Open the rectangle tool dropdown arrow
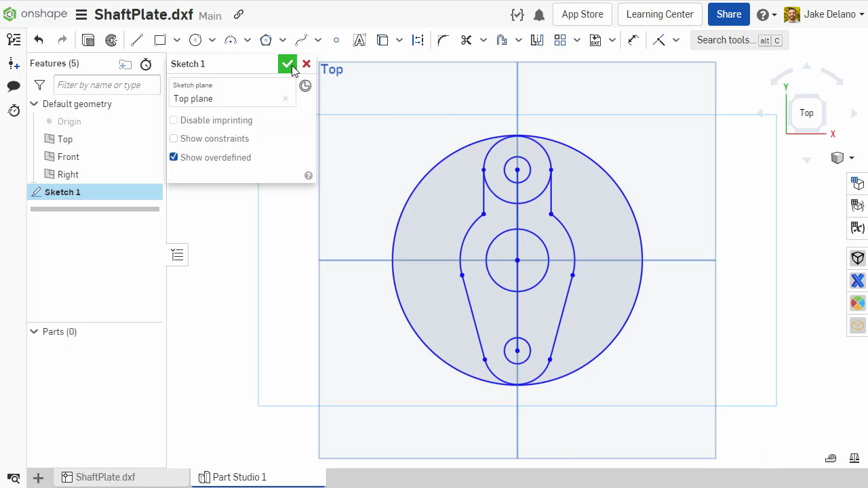 [x=176, y=40]
